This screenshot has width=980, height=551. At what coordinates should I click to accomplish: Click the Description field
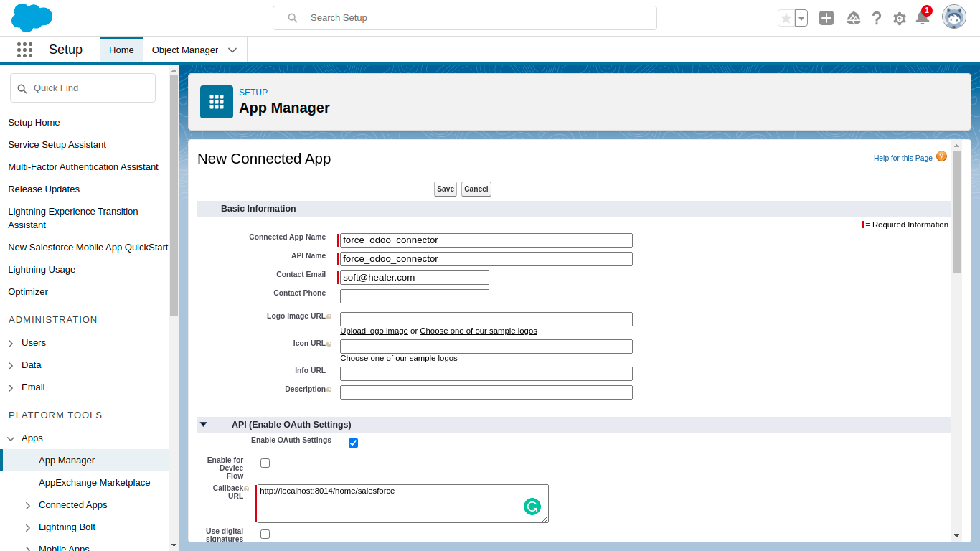pyautogui.click(x=486, y=392)
